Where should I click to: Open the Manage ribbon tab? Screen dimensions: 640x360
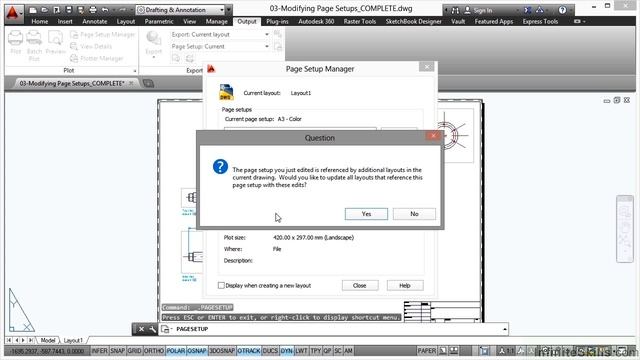(x=216, y=21)
